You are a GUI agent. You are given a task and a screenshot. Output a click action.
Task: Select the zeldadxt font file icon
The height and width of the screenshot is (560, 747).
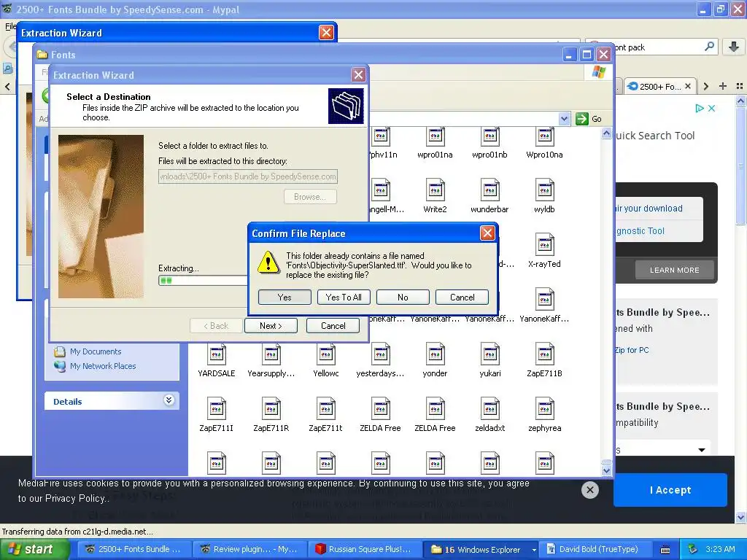point(489,408)
